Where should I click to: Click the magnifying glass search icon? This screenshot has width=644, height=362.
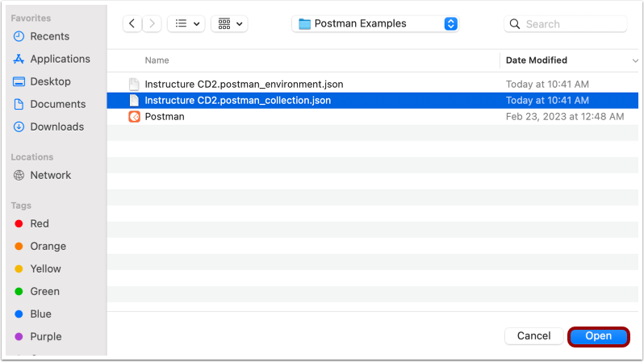coord(515,24)
